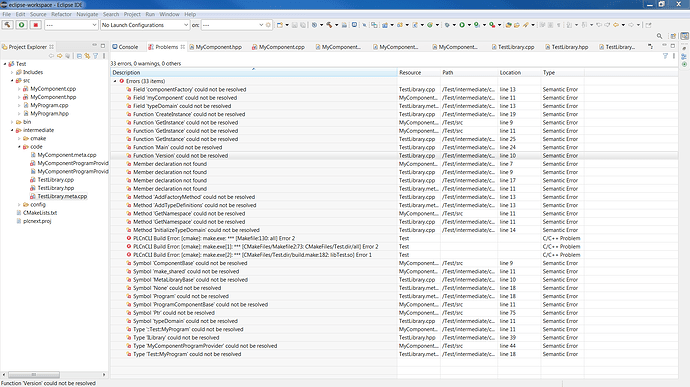Click Run with coverage toolbar icon
The width and height of the screenshot is (690, 387).
click(477, 25)
